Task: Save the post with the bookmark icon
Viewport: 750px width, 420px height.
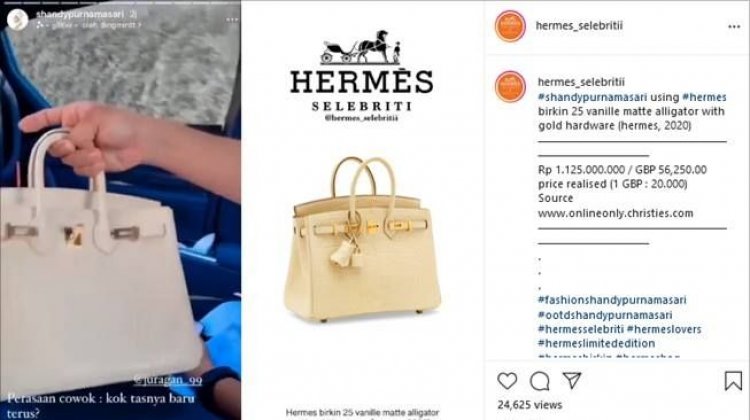Action: point(733,381)
